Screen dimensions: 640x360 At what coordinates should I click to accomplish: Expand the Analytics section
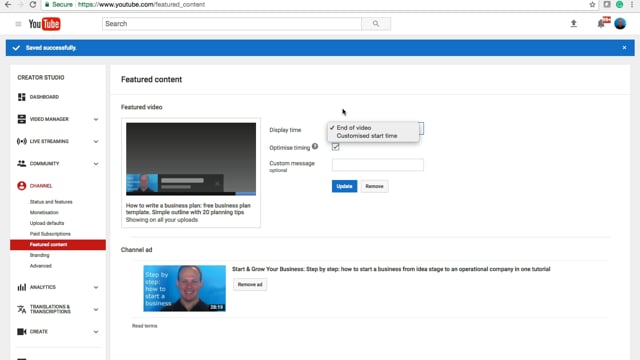tap(96, 287)
